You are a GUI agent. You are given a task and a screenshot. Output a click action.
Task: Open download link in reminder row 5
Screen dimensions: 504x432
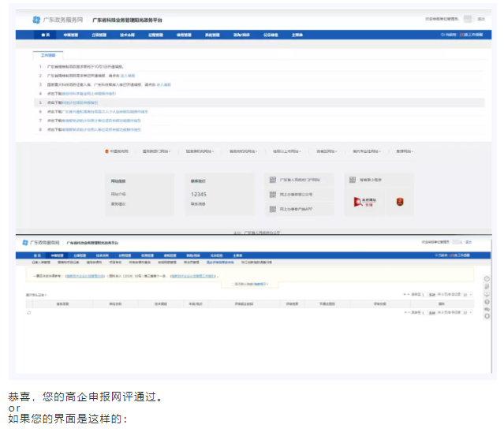[80, 102]
